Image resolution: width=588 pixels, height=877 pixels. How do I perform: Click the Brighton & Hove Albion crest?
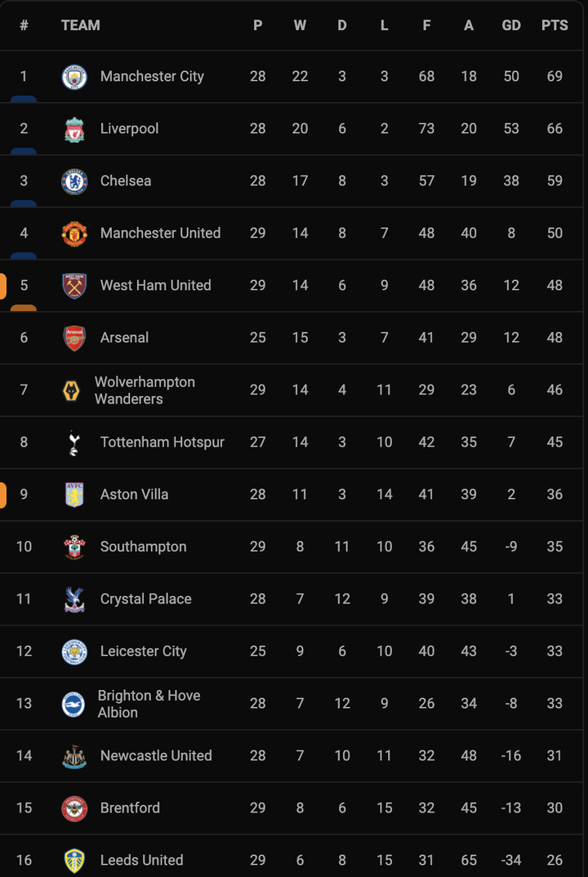click(74, 703)
